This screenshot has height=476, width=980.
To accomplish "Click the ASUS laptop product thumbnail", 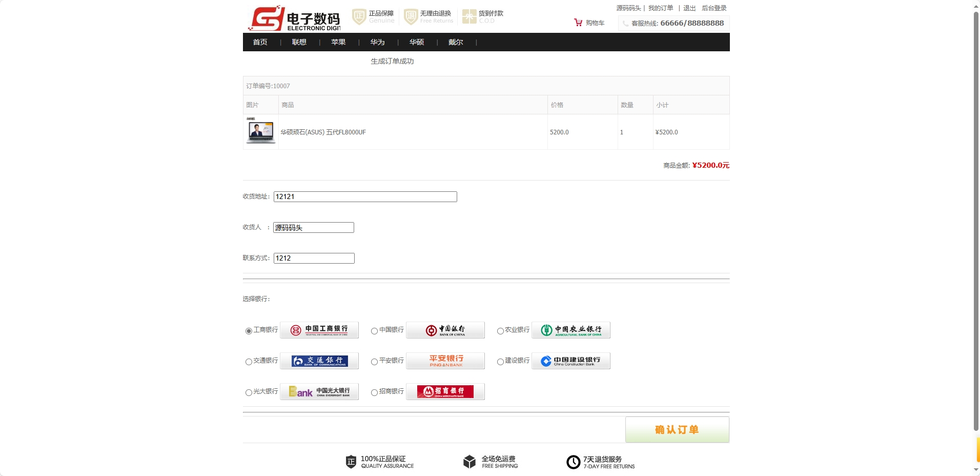I will pyautogui.click(x=260, y=132).
